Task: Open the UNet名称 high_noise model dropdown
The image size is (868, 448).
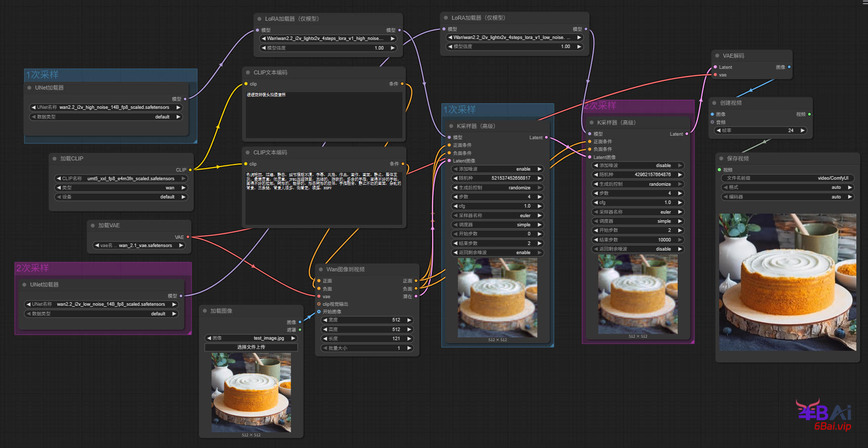Action: tap(105, 107)
